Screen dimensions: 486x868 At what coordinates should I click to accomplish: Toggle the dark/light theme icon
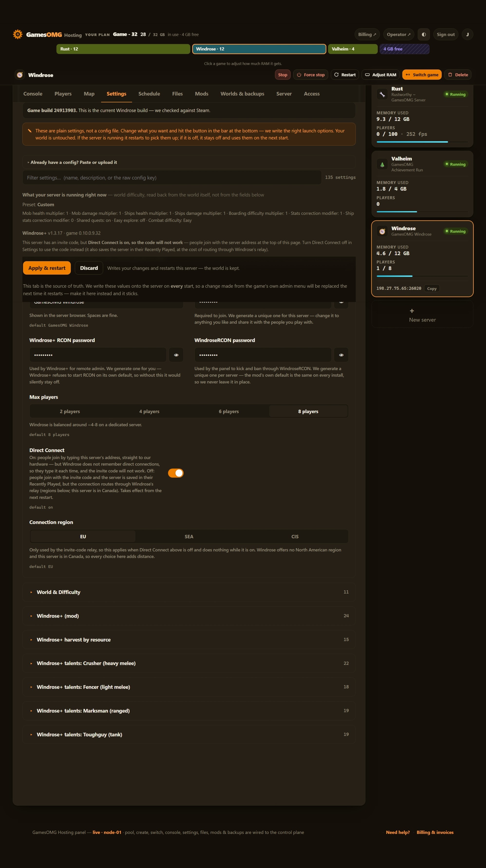423,34
